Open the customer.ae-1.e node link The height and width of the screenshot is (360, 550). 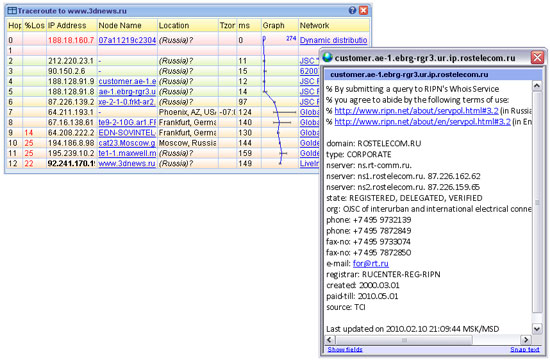(127, 81)
